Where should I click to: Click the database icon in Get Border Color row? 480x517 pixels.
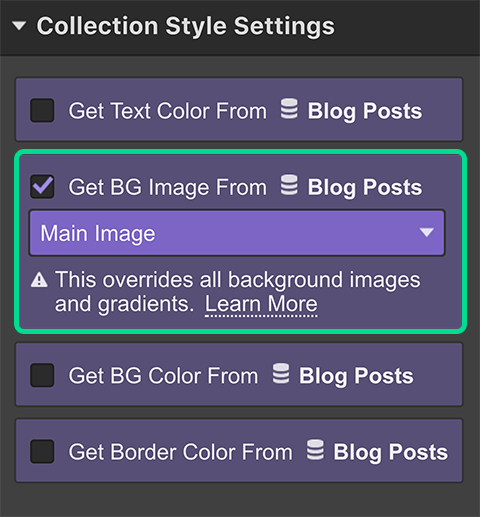click(x=315, y=450)
